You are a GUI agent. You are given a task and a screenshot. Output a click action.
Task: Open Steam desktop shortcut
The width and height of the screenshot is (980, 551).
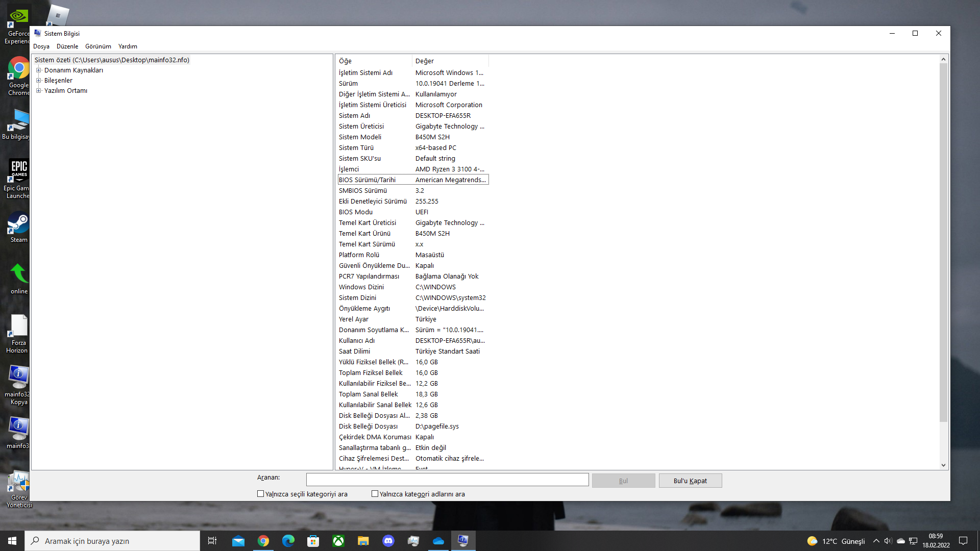click(19, 228)
